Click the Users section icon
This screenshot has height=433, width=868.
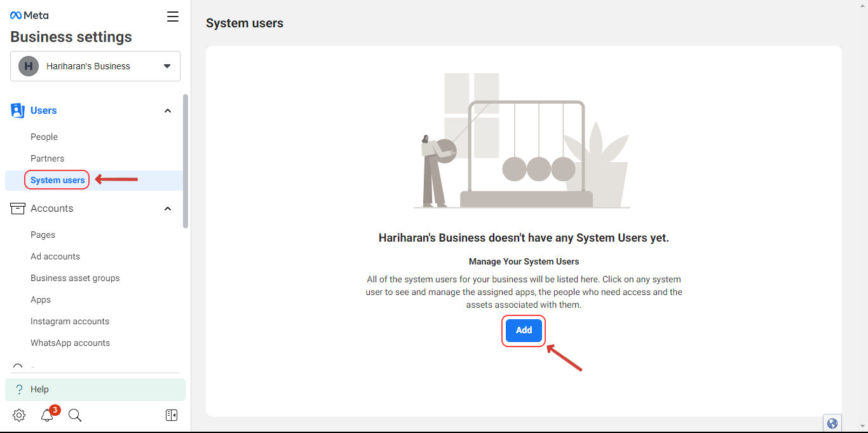[18, 111]
